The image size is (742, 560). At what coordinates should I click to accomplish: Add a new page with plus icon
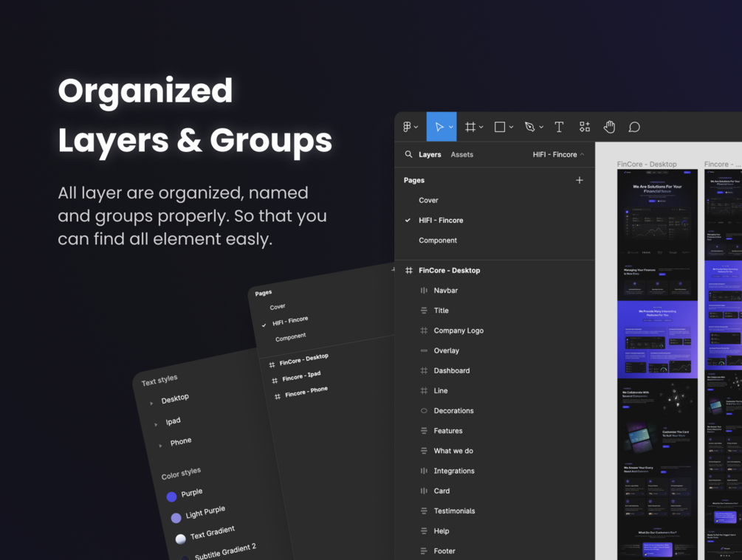coord(580,180)
